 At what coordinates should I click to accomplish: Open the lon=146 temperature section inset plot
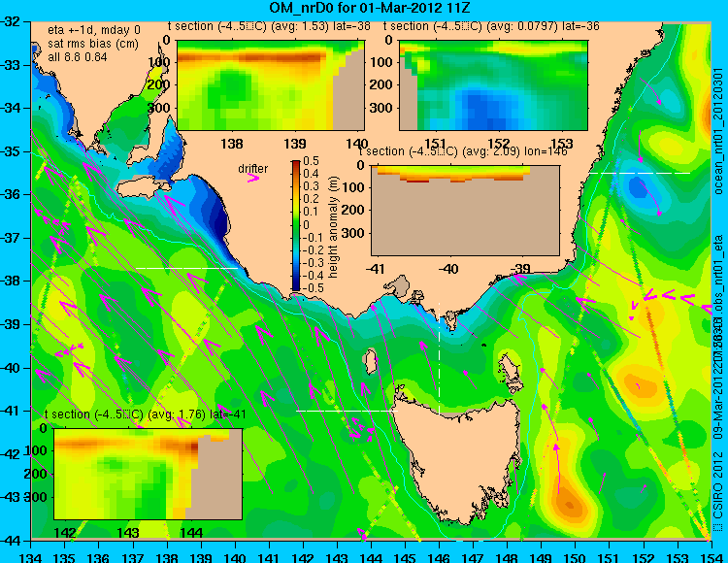click(465, 211)
